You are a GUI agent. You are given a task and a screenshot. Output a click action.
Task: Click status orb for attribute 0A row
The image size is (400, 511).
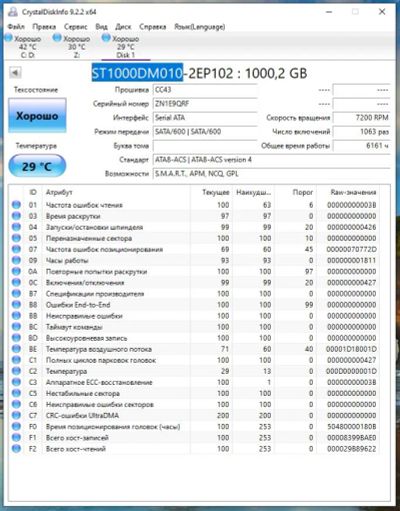(x=16, y=271)
